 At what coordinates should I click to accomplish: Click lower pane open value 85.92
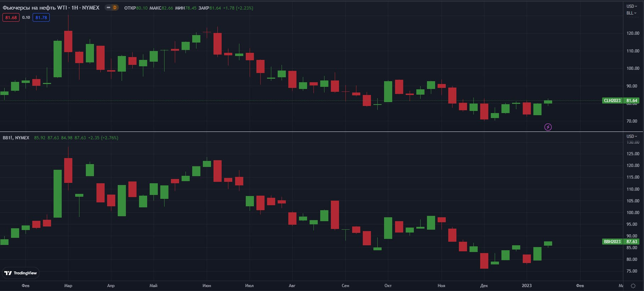point(40,138)
